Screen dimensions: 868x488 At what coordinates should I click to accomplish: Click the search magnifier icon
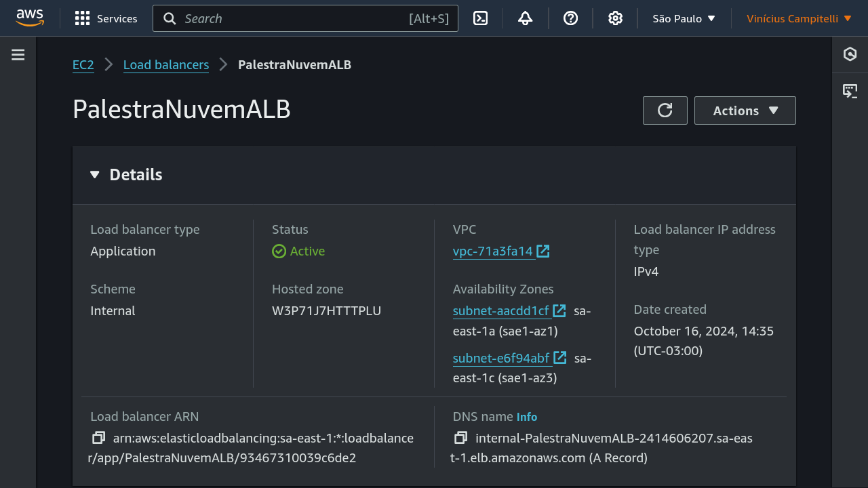[x=170, y=18]
